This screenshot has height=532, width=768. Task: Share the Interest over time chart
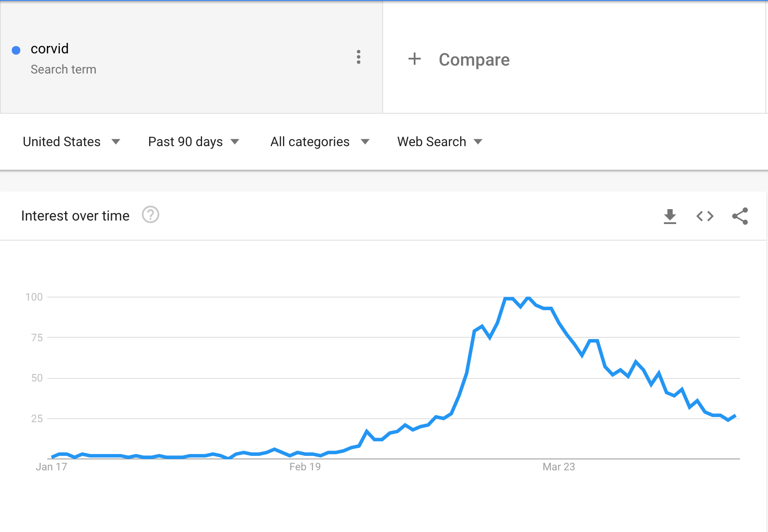point(740,216)
